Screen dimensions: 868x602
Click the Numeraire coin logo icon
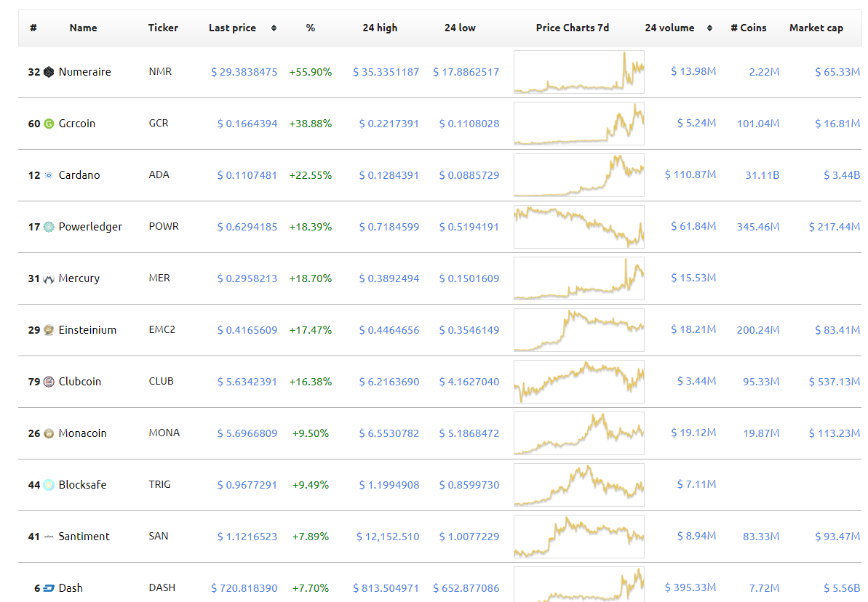tap(49, 72)
